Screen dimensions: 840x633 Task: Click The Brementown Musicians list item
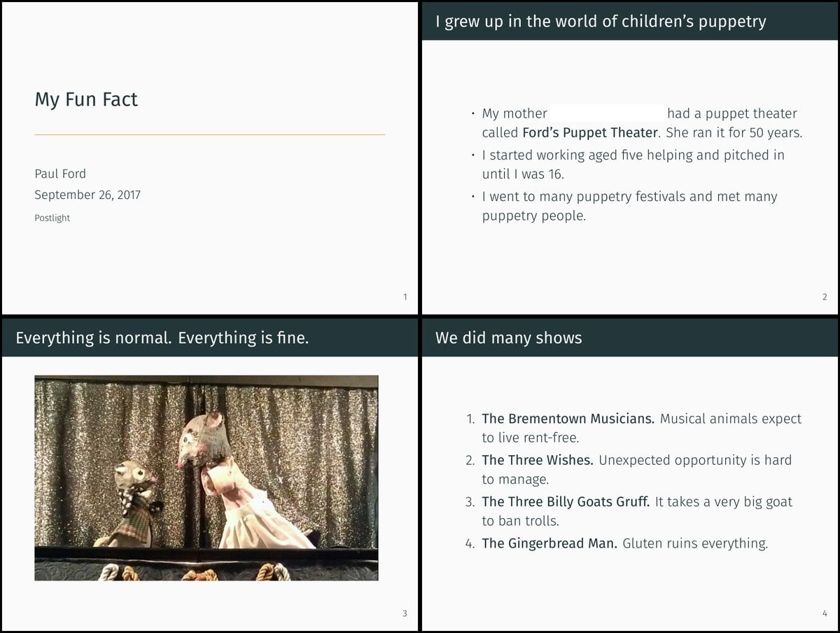point(568,419)
